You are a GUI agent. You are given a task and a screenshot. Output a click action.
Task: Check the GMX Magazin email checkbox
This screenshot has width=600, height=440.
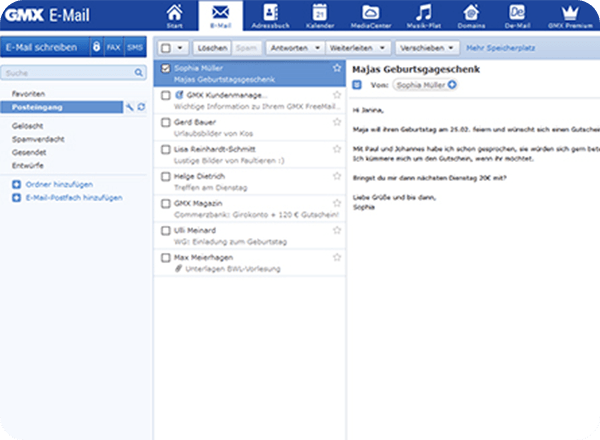click(x=166, y=204)
